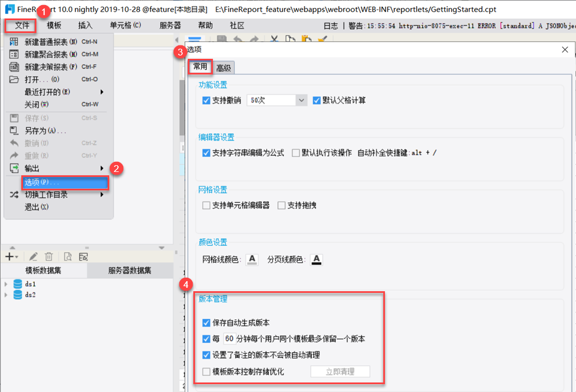Click the dataset connection edit icon

pyautogui.click(x=83, y=256)
